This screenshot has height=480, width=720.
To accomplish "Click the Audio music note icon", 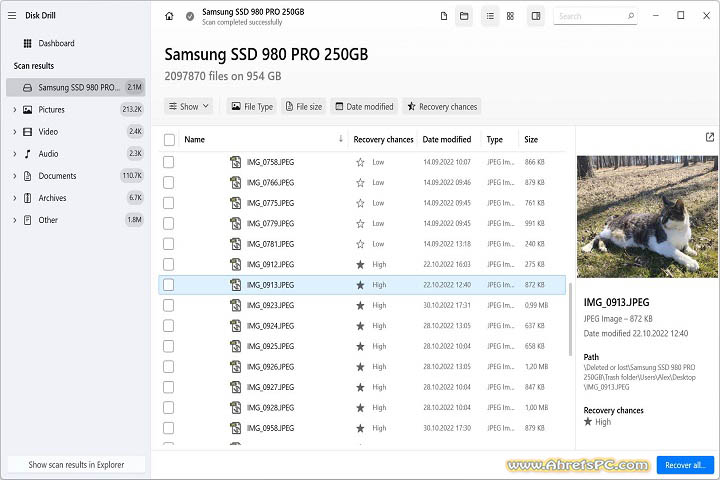I will [x=28, y=154].
